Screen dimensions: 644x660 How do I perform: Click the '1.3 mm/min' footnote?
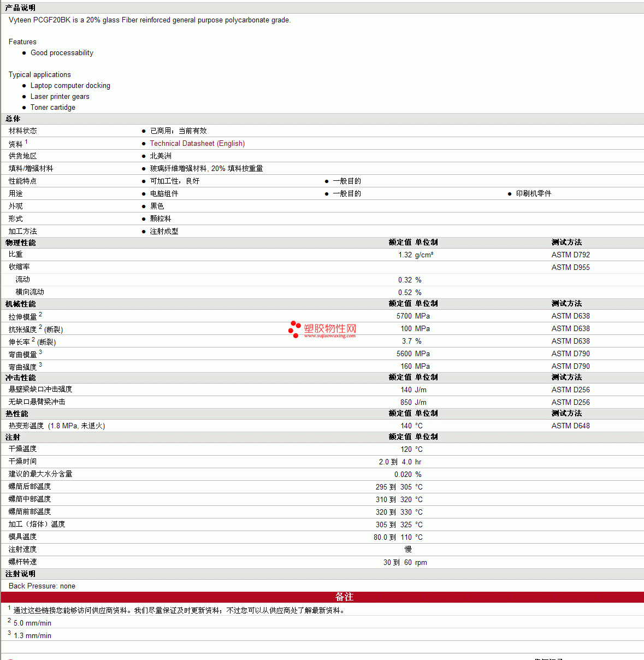click(x=32, y=635)
